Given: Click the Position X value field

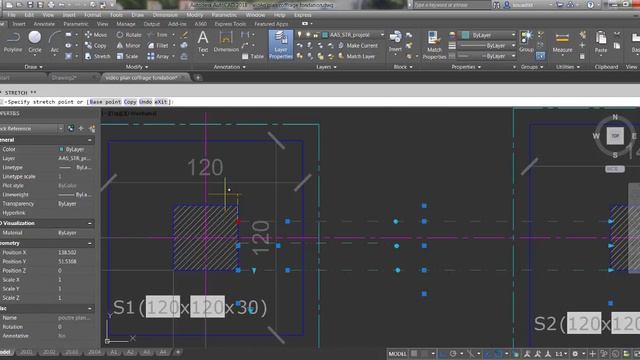Looking at the screenshot, I should (76, 253).
